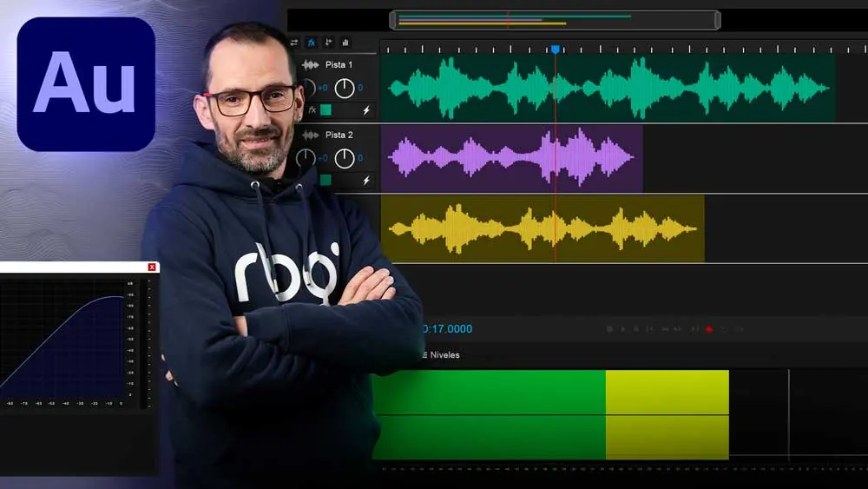Select the green audio clip on Pista 1

[x=608, y=88]
